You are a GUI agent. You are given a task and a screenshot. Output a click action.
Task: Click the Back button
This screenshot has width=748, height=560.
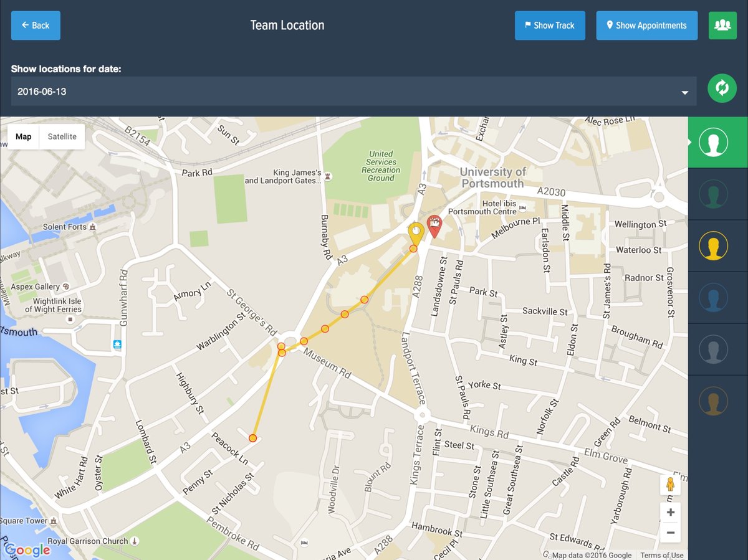[x=36, y=26]
